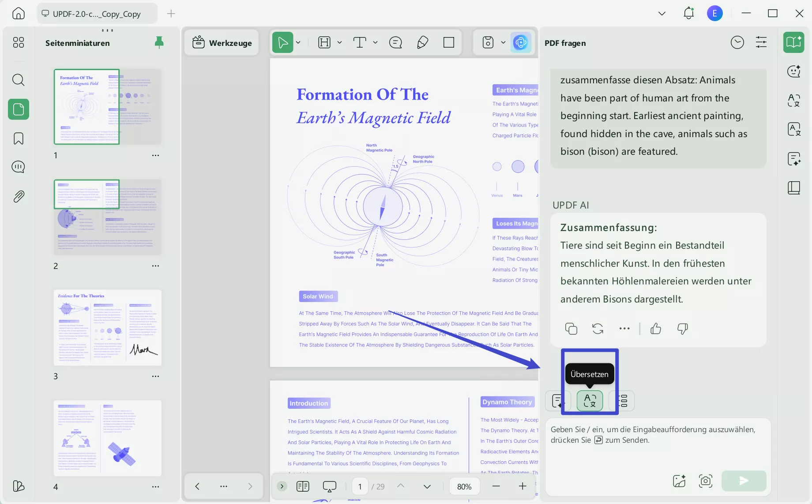Click the summarize prompt button

coord(558,401)
